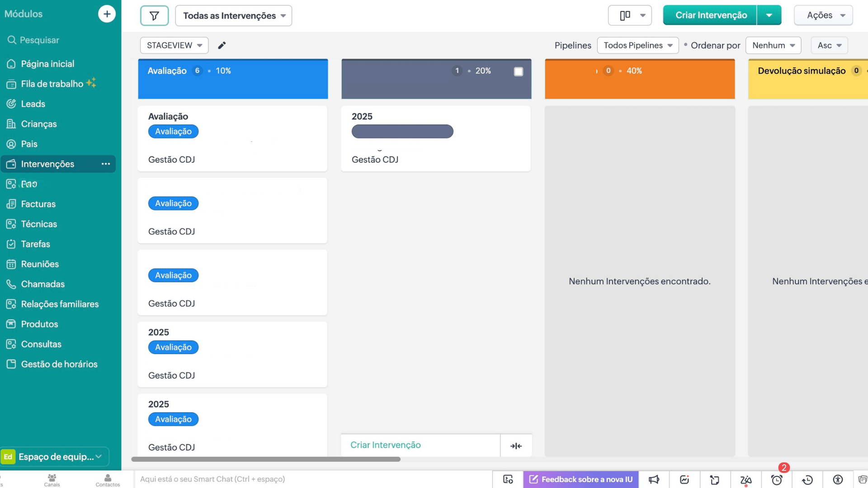Click the recent items history clock icon

coord(807,479)
